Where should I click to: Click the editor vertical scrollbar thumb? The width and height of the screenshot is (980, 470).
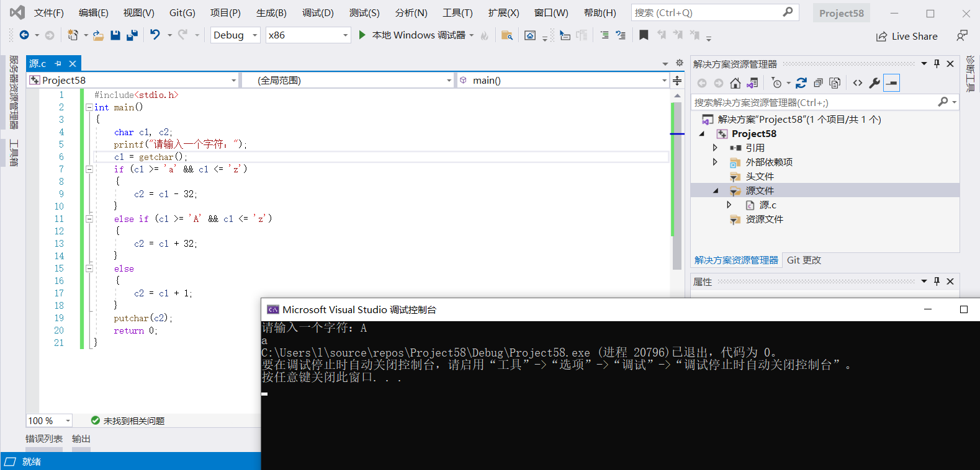point(677,185)
